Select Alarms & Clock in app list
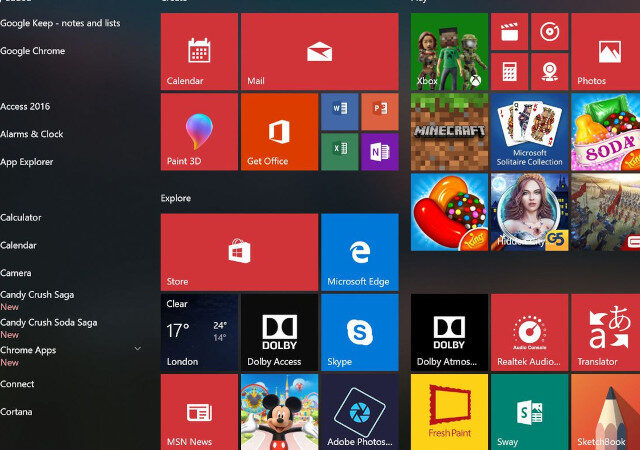Screen dimensions: 640x450 click(32, 134)
